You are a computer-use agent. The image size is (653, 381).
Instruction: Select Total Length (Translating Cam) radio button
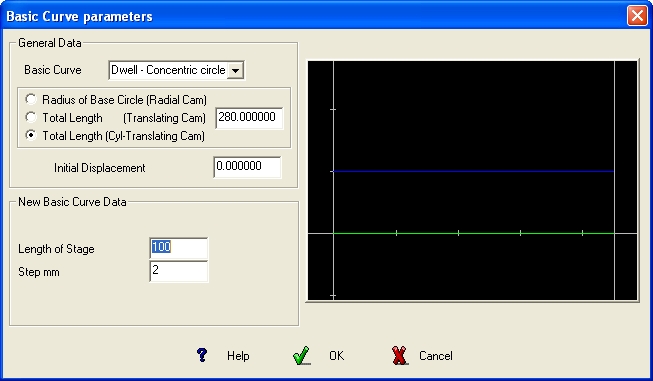(x=31, y=117)
